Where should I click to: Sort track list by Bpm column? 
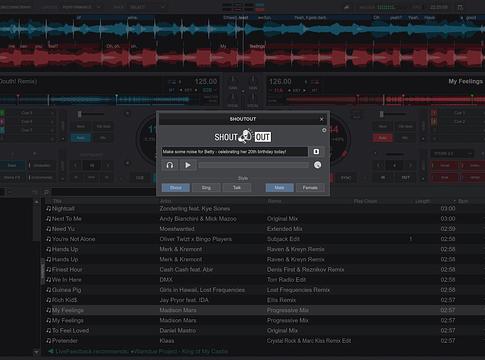click(463, 201)
